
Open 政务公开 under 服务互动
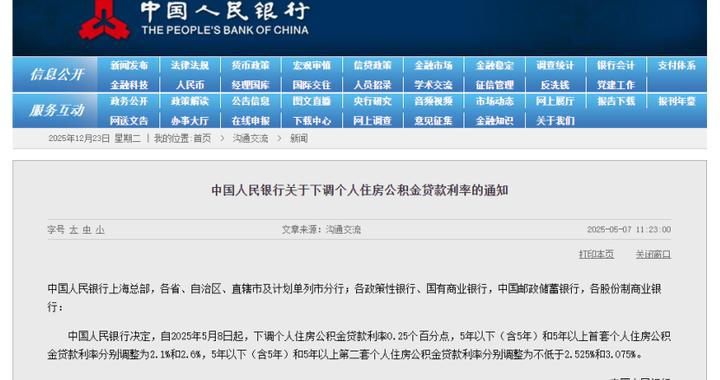(x=129, y=101)
